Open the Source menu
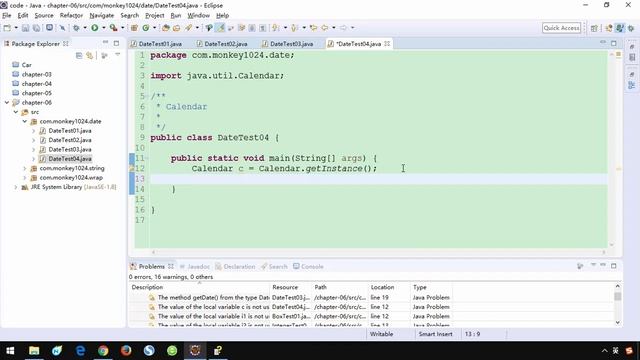640x360 pixels. [44, 16]
